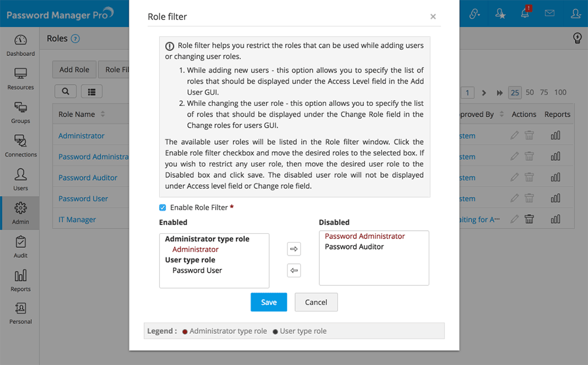Viewport: 588px width, 365px height.
Task: Edit the Administrator role with the pencil icon
Action: (x=516, y=135)
